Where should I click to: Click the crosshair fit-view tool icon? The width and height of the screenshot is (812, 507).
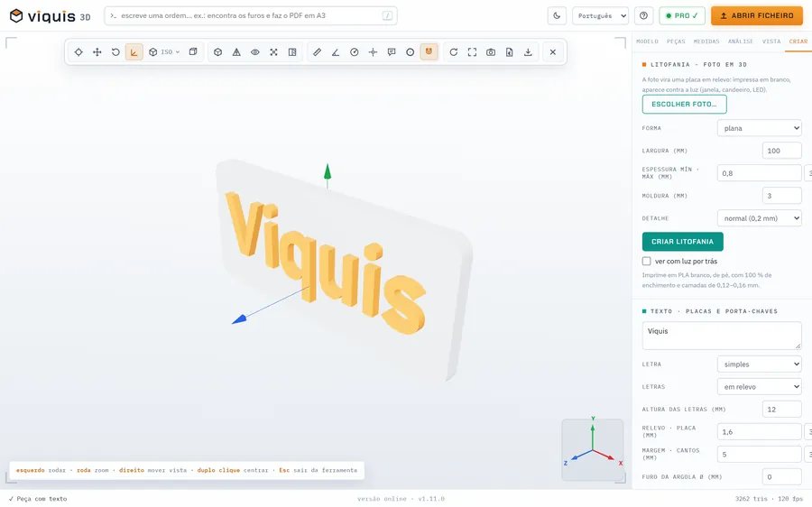(78, 51)
